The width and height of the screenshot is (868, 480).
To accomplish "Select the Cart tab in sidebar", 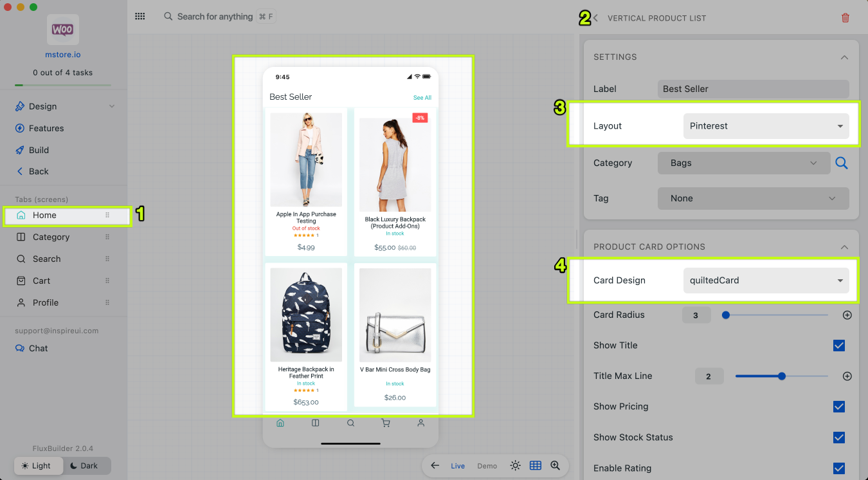I will (x=42, y=281).
